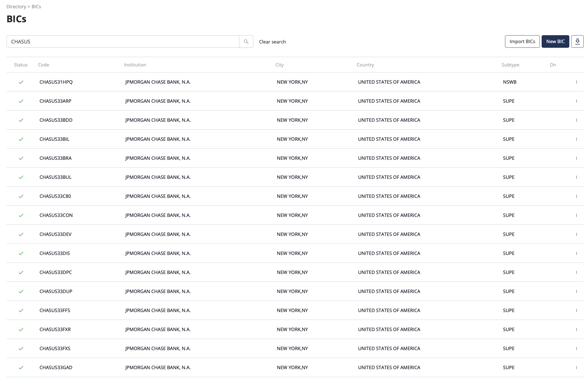This screenshot has height=381, width=588.
Task: Click SUPE subtype in CHASUS33ARP row
Action: click(509, 101)
